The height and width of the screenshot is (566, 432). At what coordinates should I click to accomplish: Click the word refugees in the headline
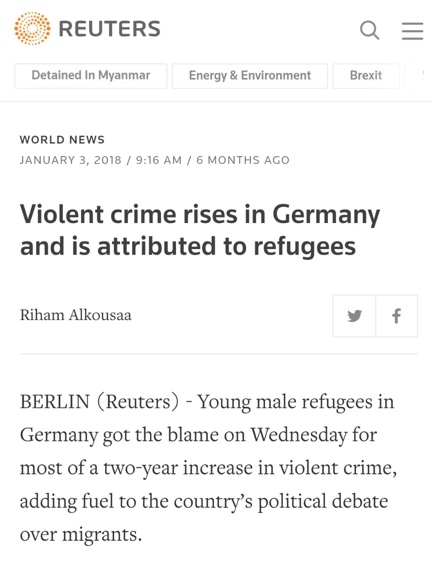click(x=305, y=247)
